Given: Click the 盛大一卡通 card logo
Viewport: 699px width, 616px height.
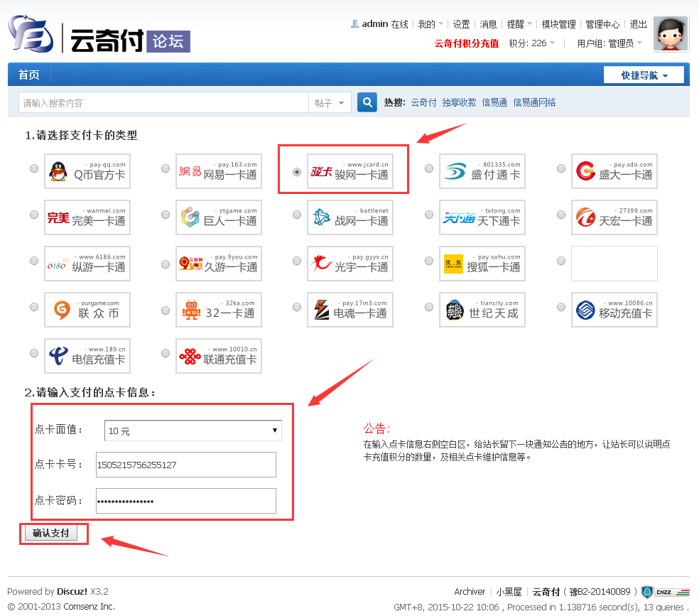Looking at the screenshot, I should point(614,172).
